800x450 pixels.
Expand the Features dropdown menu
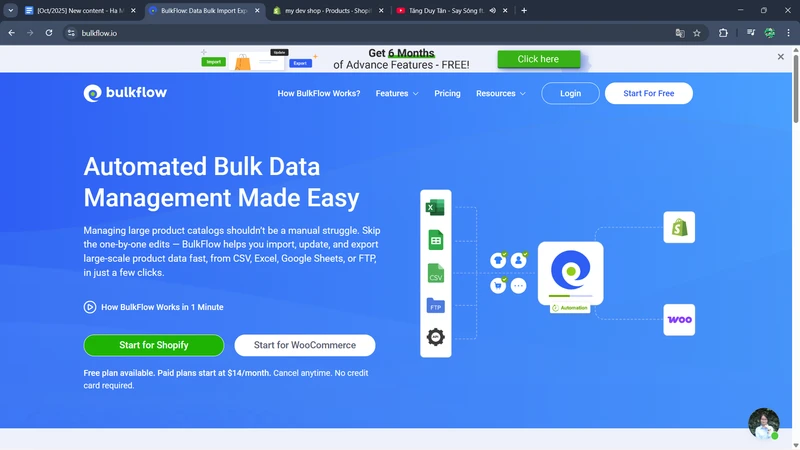pyautogui.click(x=397, y=93)
